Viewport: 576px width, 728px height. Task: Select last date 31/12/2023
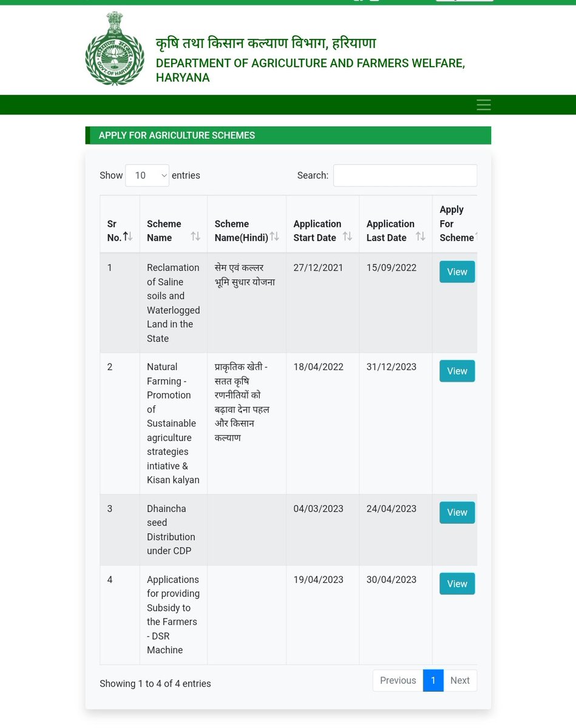391,367
